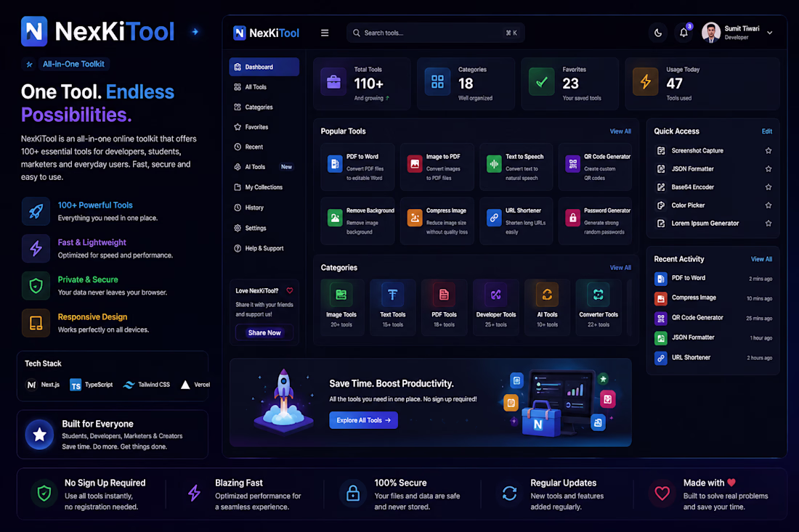Screen dimensions: 799x532
Task: Toggle favorite star for Screenshot Capture
Action: tap(768, 151)
